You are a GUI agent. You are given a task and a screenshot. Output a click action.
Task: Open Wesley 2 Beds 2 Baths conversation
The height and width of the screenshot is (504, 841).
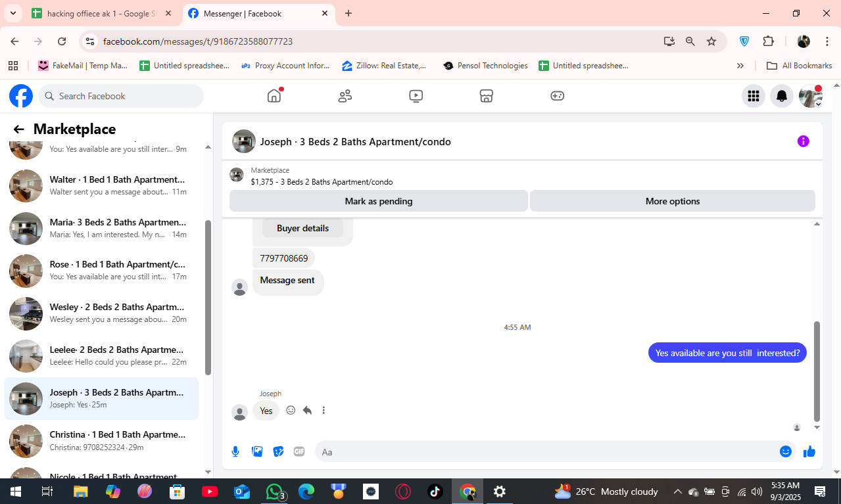coord(102,313)
